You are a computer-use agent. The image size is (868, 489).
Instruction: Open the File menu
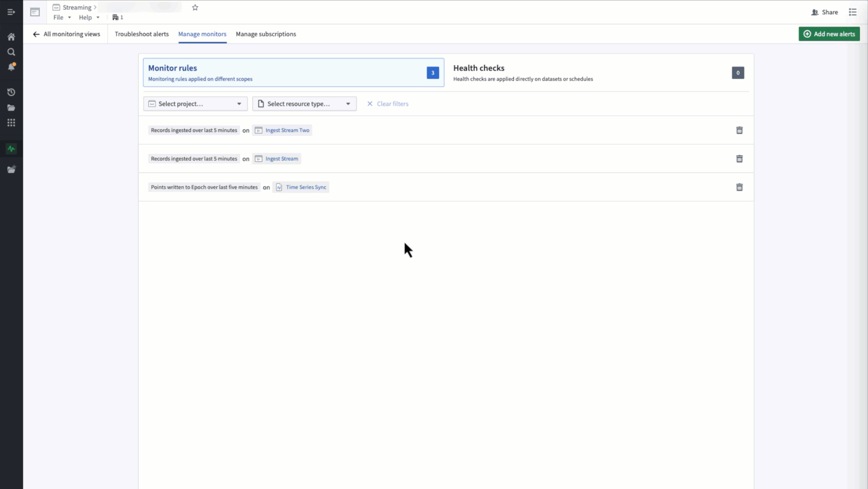[x=62, y=17]
